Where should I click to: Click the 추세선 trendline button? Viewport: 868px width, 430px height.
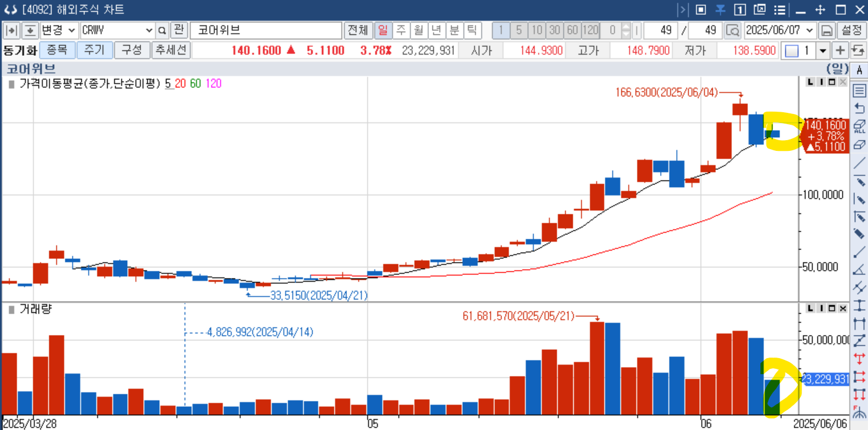tap(171, 50)
